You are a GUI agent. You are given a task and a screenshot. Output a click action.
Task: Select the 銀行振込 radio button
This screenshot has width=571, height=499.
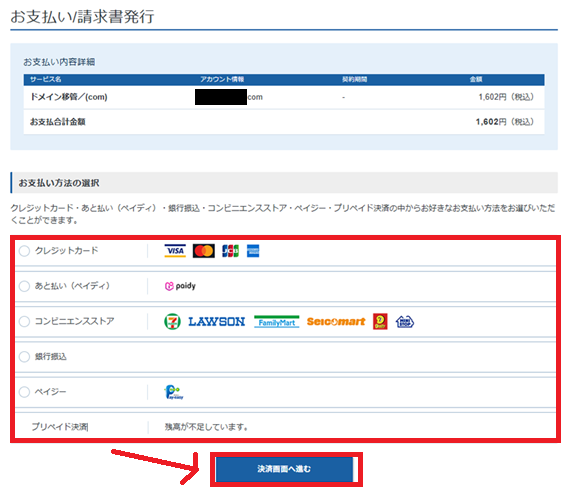click(24, 357)
